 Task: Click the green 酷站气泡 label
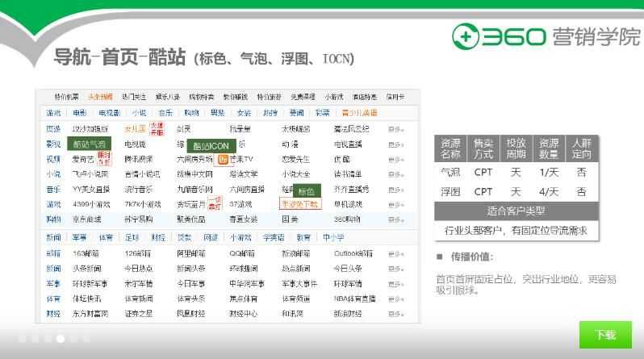point(89,144)
